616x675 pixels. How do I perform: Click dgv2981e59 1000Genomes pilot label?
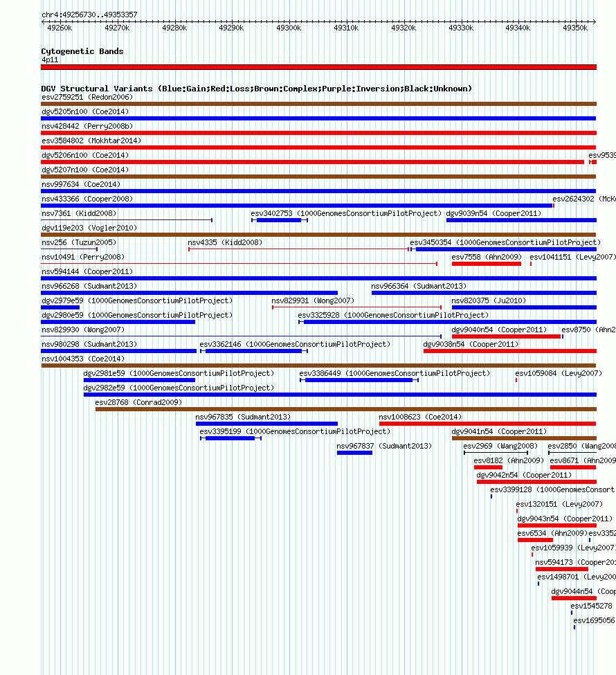pos(179,374)
